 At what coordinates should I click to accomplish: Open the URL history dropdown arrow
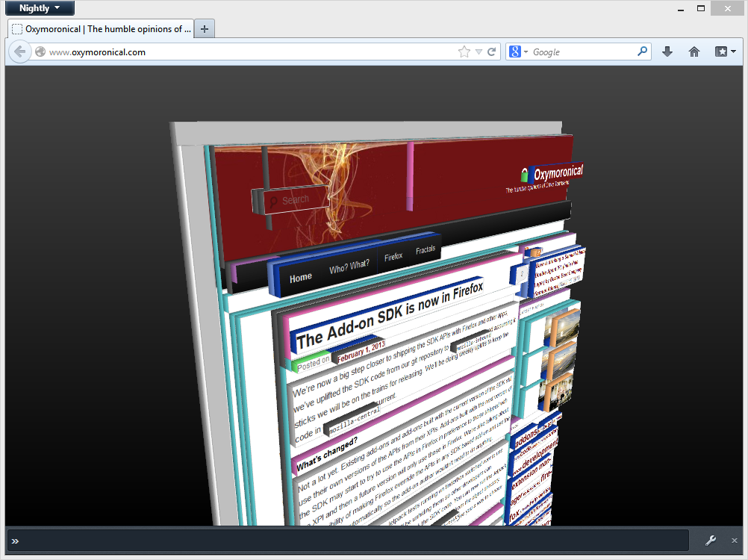[479, 52]
